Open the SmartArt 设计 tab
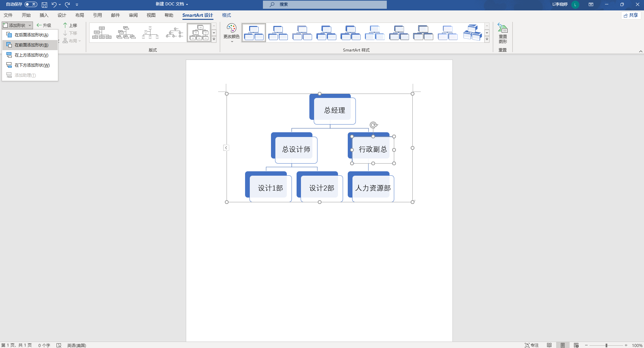The width and height of the screenshot is (644, 348). 198,15
